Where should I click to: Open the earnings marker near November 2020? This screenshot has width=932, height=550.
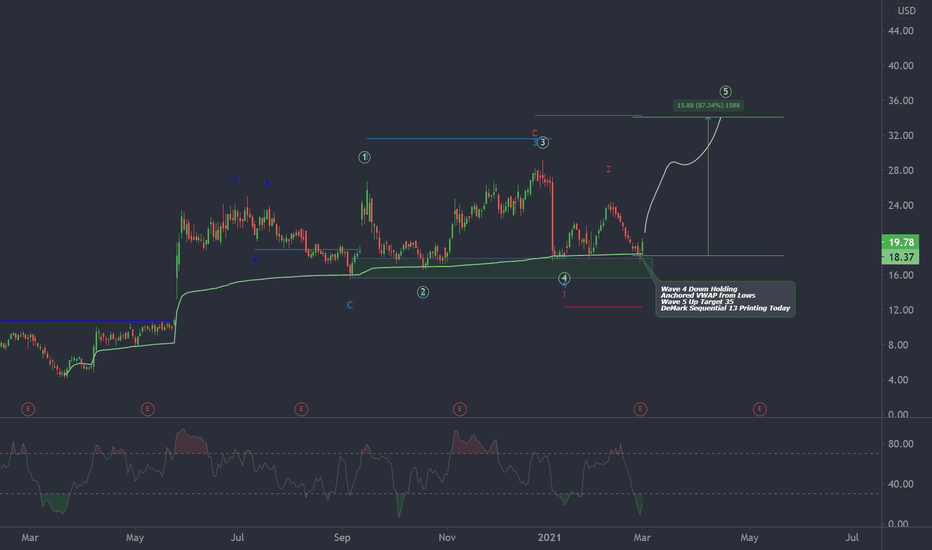point(459,409)
